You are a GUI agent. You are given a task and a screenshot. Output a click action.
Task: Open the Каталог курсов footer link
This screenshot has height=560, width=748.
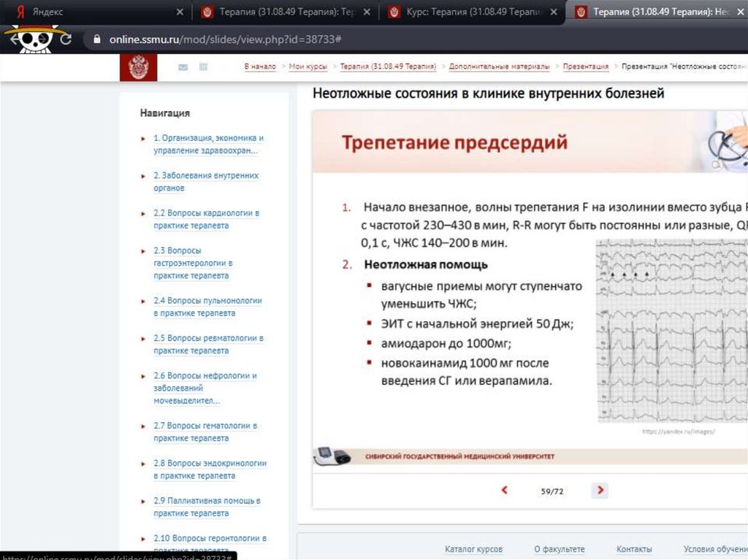click(473, 549)
